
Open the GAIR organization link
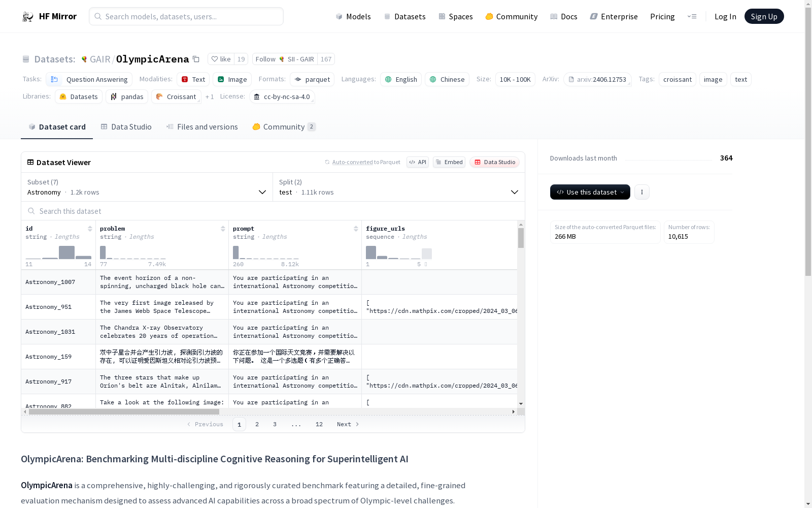coord(100,59)
